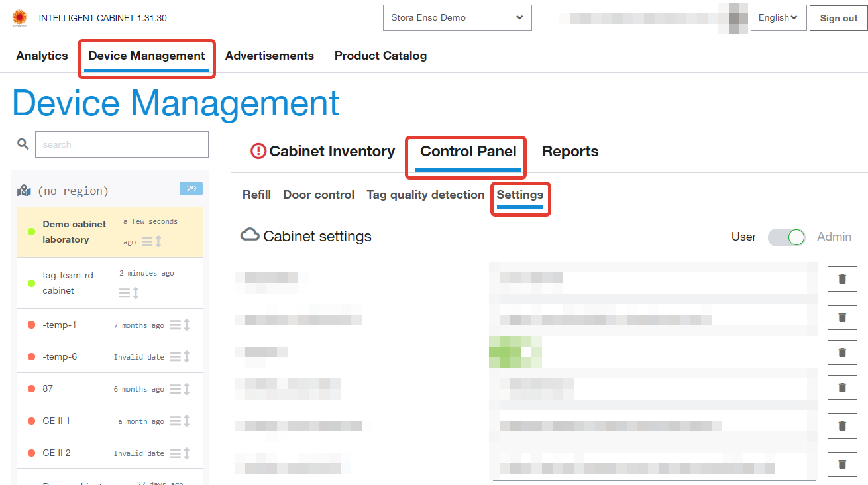Open the Door control sub-tab
This screenshot has width=868, height=485.
point(319,195)
